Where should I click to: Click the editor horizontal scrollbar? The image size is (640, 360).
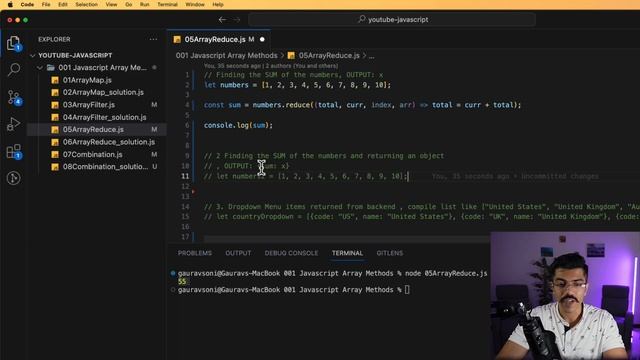coord(347,238)
